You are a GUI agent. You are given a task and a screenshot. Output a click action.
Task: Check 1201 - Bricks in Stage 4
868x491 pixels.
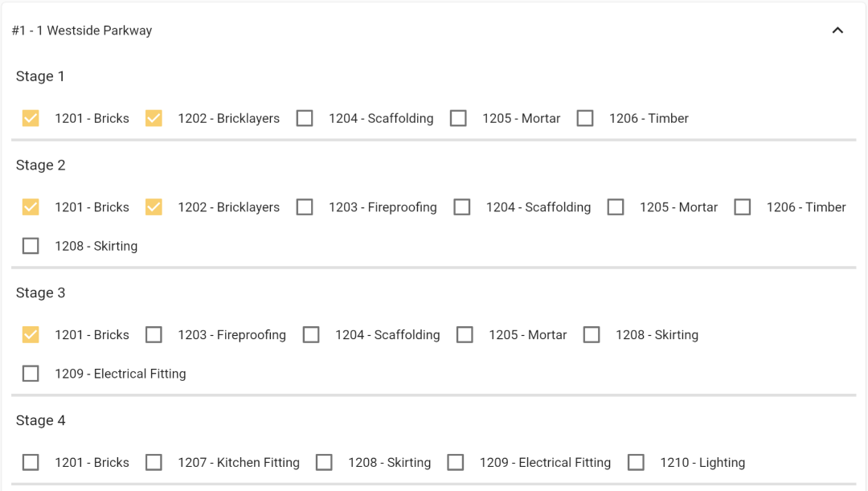(31, 463)
